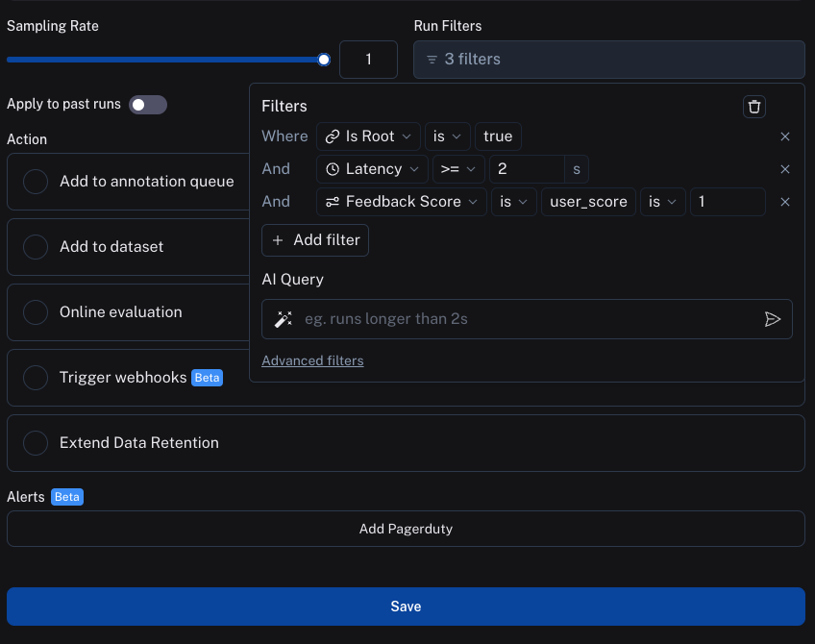The image size is (815, 644).
Task: Remove the Latency filter row
Action: click(784, 169)
